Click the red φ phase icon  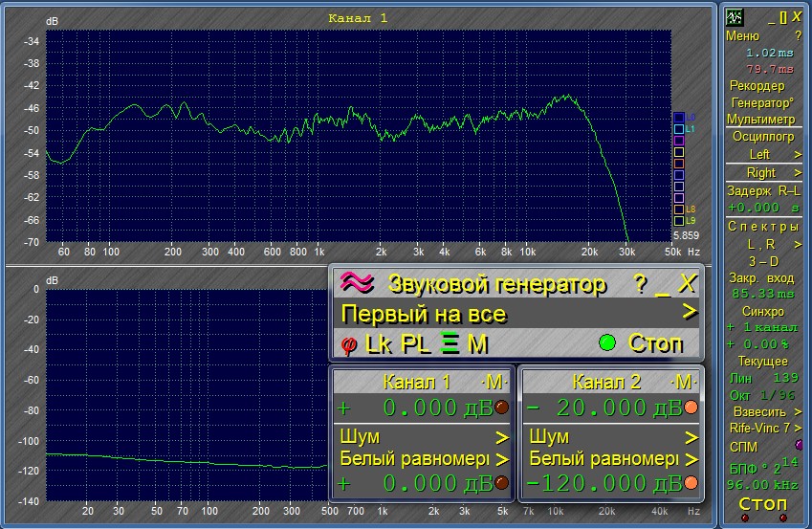pos(346,343)
